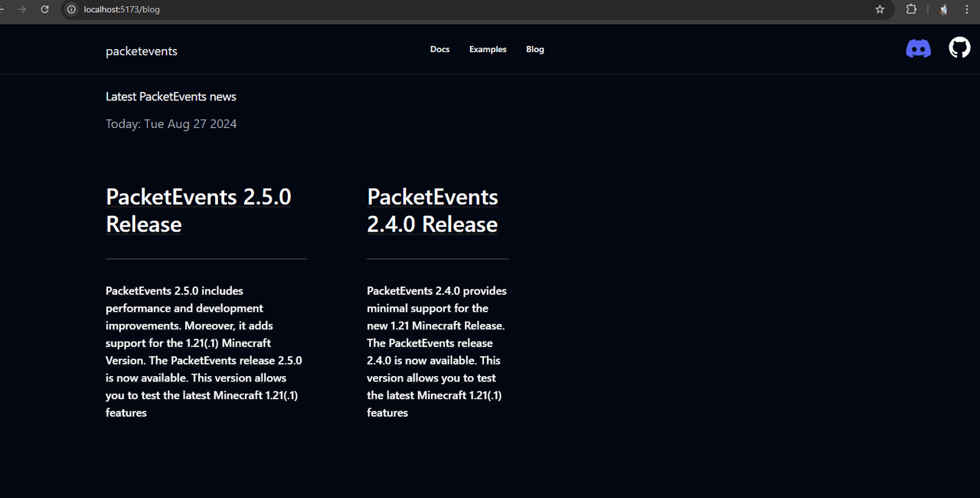This screenshot has height=498, width=980.
Task: Click the packetevents site logo text
Action: coord(142,51)
